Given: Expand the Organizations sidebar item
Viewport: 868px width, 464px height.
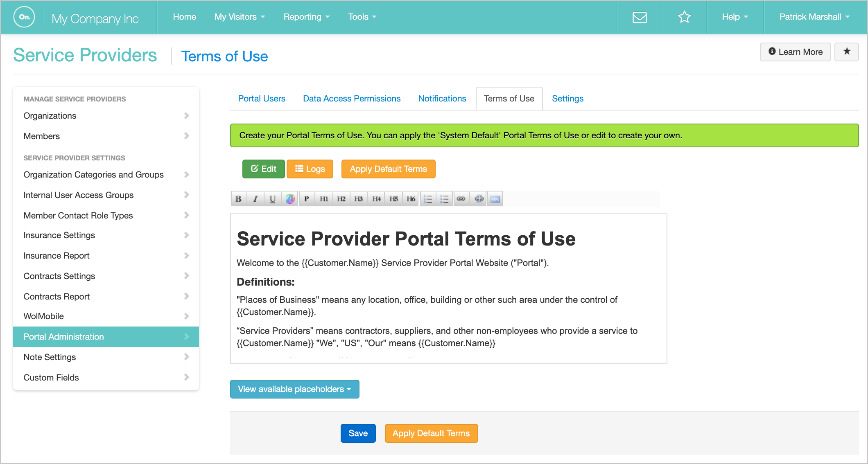Looking at the screenshot, I should 106,116.
